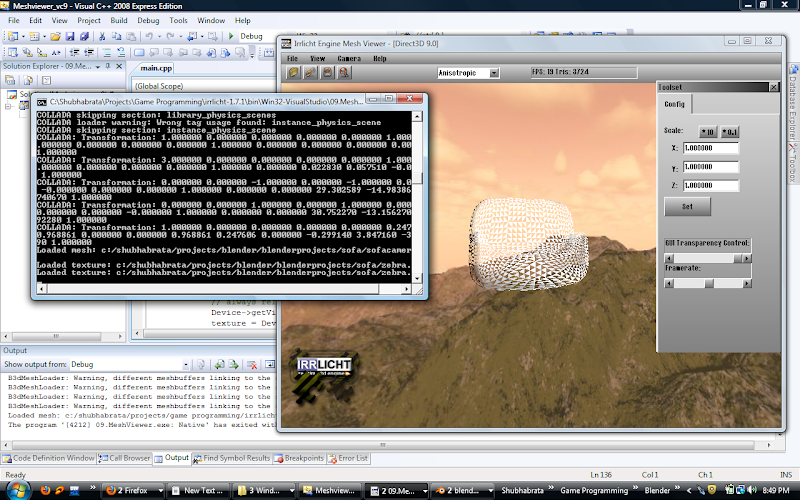
Task: Click the Cut scissors icon in toolbar
Action: 102,36
